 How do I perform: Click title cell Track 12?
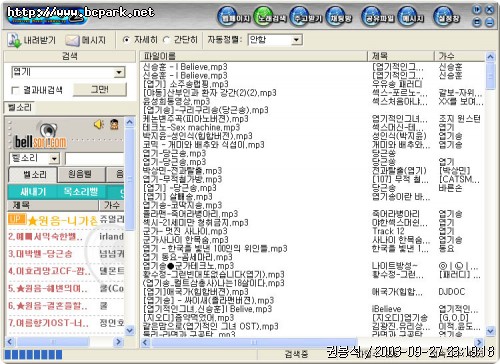pyautogui.click(x=388, y=231)
